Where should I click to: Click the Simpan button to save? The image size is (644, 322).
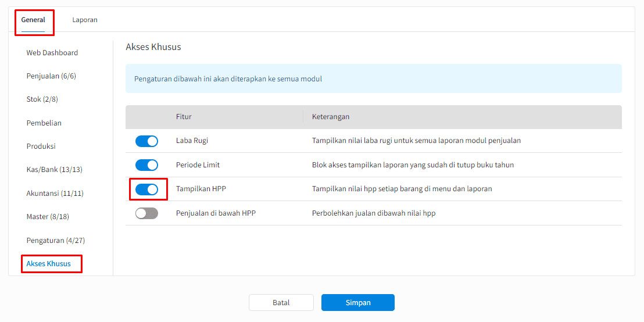[357, 303]
